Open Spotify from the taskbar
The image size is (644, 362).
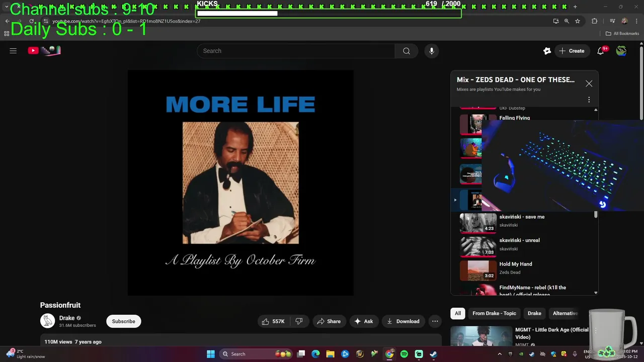(x=404, y=354)
